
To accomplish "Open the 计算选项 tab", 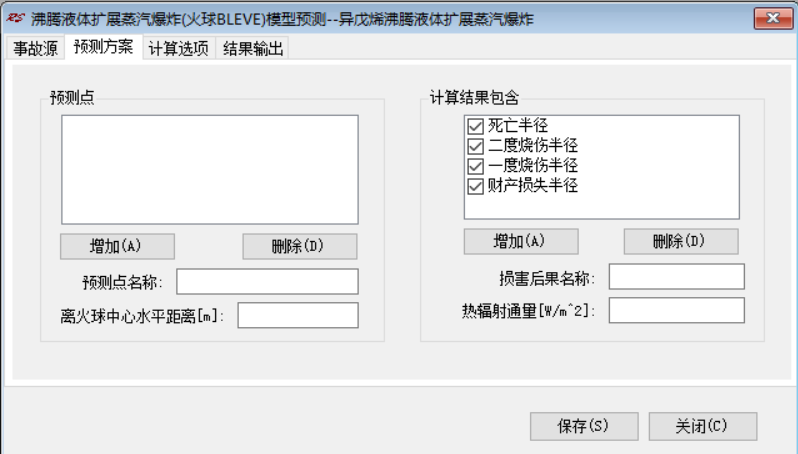I will point(179,48).
